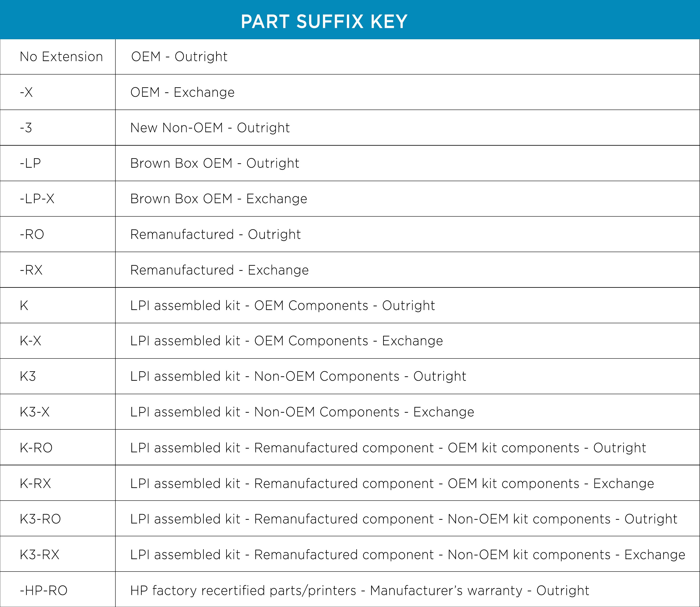The image size is (700, 607).
Task: Click Brown Box OEM - Exchange text
Action: pyautogui.click(x=219, y=199)
